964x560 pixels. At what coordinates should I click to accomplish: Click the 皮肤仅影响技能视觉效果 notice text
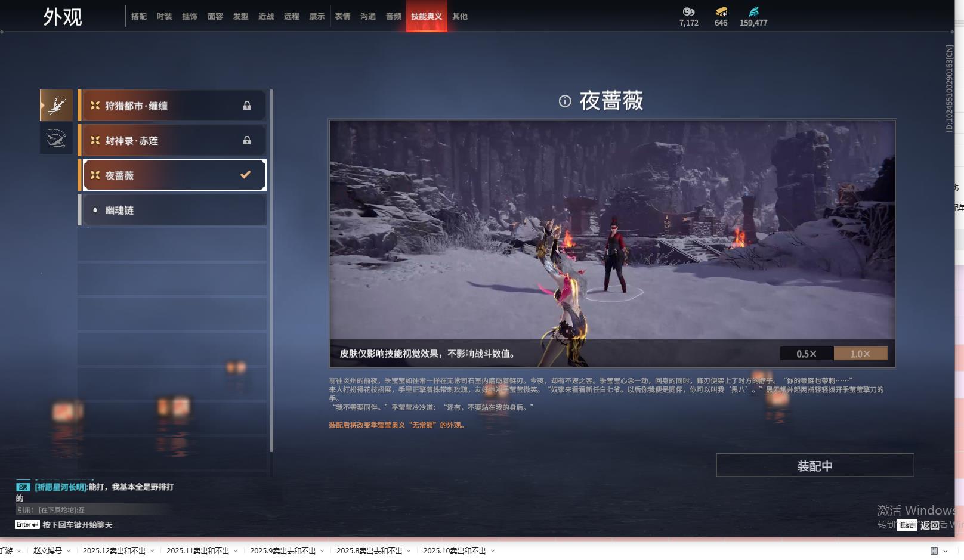coord(428,354)
